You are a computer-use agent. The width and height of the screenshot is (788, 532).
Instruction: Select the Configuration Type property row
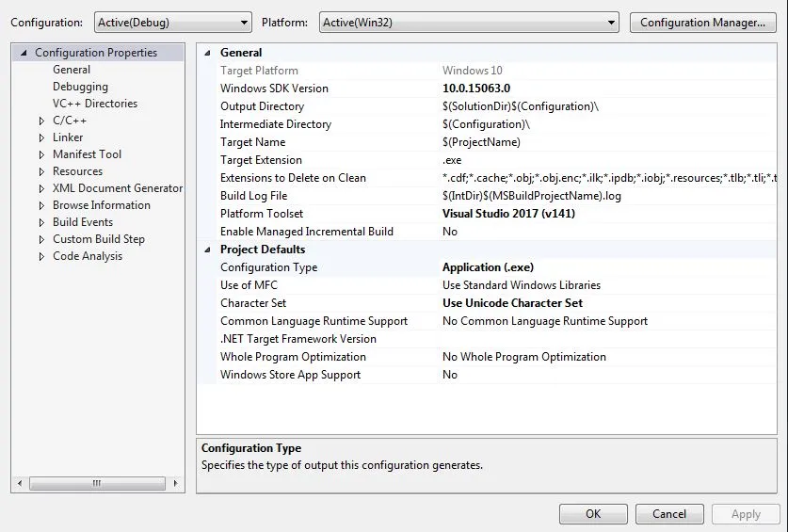tap(487, 267)
